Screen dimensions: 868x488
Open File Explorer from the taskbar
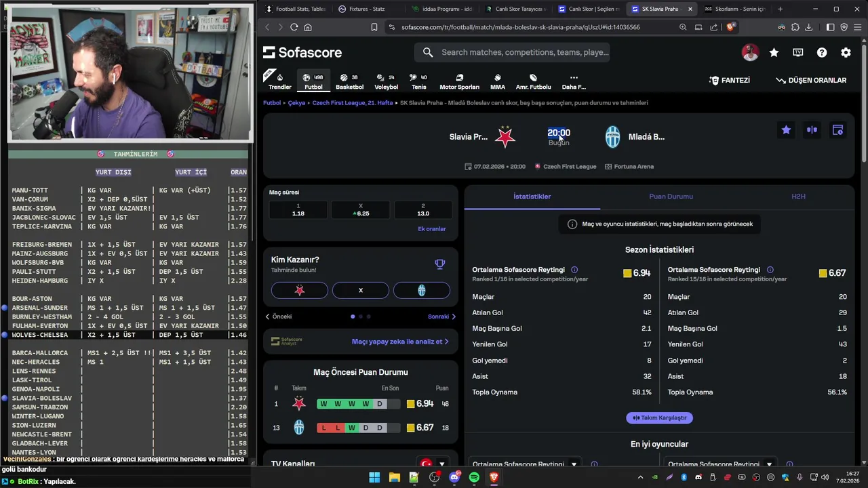[x=394, y=477]
